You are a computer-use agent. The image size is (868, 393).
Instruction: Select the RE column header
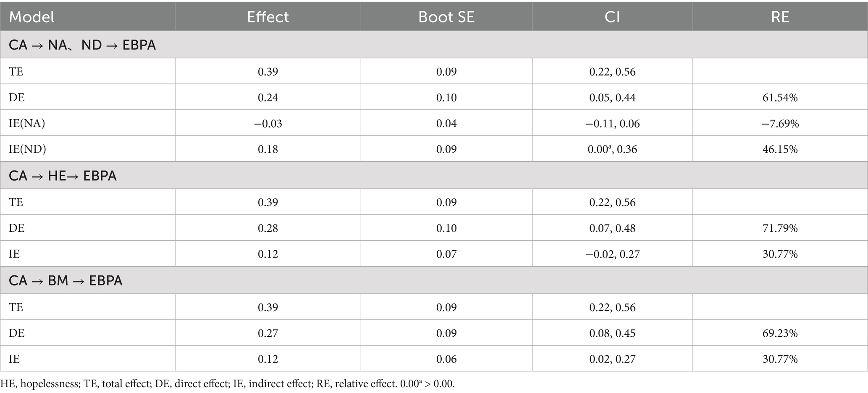(x=780, y=17)
